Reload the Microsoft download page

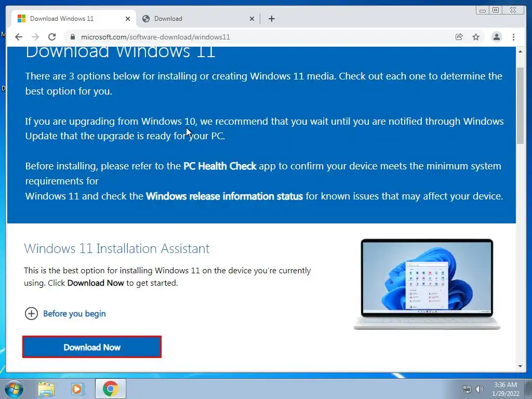[52, 37]
